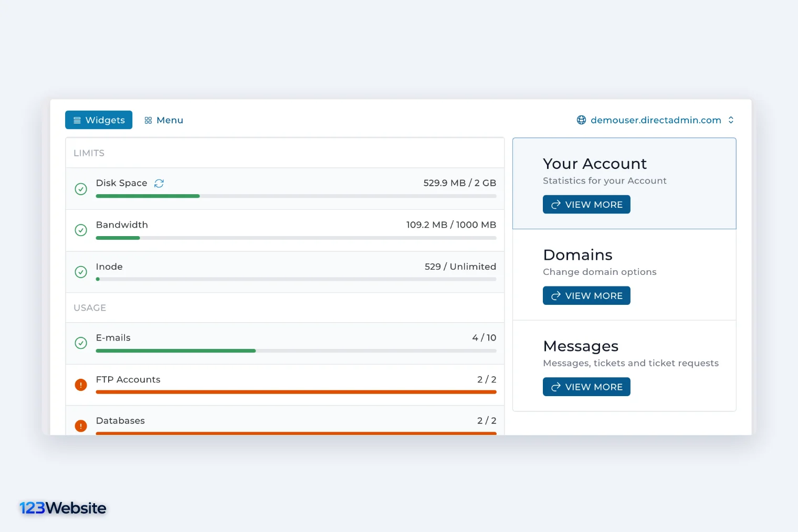Click VIEW MORE under Messages
Screen dimensions: 798x532
coord(586,387)
